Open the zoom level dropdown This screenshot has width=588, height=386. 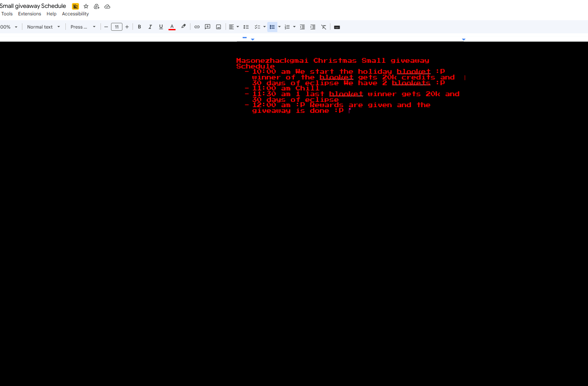click(x=9, y=27)
